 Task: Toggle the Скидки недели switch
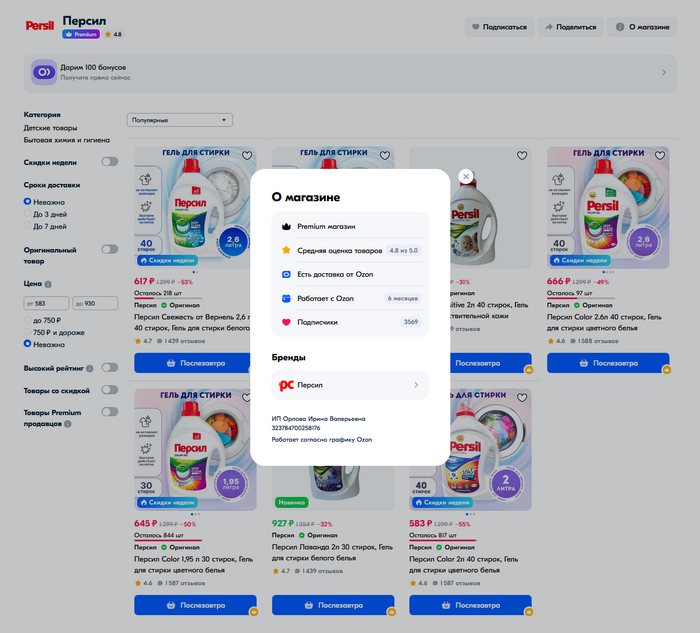[x=110, y=162]
